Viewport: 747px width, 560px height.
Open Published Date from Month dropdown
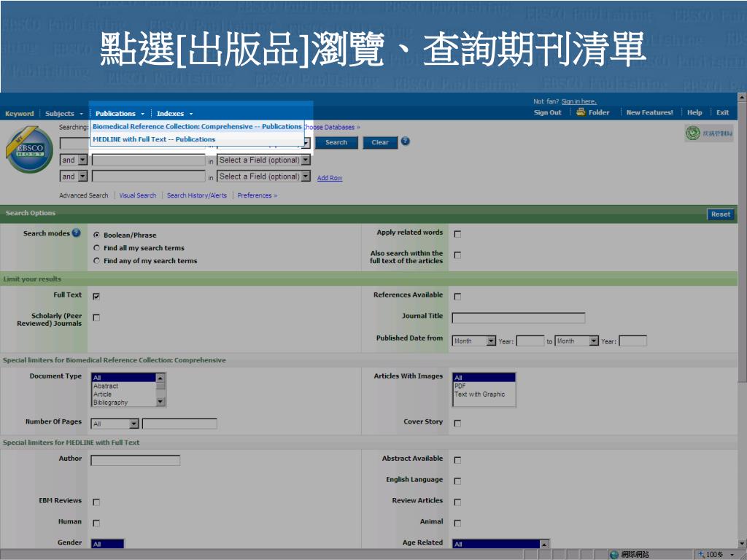[474, 341]
